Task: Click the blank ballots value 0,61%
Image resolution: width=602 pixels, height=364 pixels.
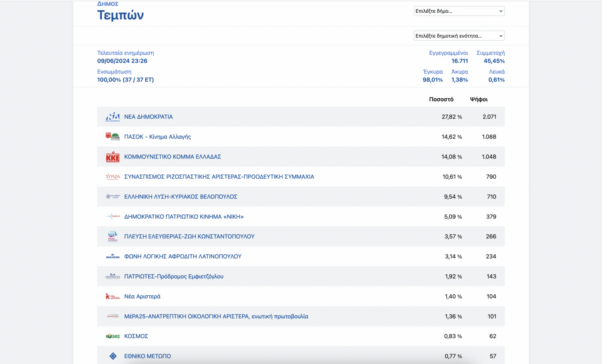Action: [496, 80]
